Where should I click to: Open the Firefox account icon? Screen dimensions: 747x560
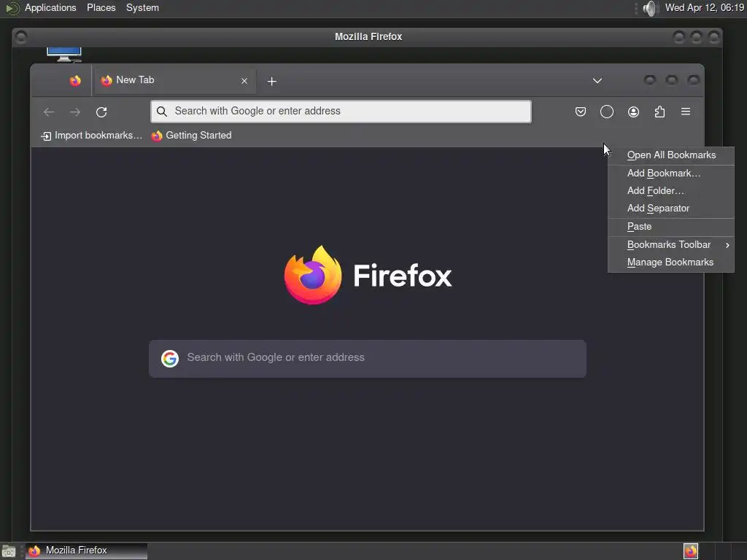click(x=633, y=112)
